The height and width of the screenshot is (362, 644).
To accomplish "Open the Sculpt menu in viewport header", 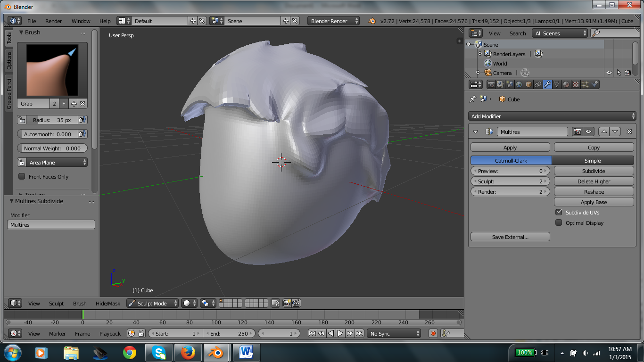I will [x=56, y=304].
